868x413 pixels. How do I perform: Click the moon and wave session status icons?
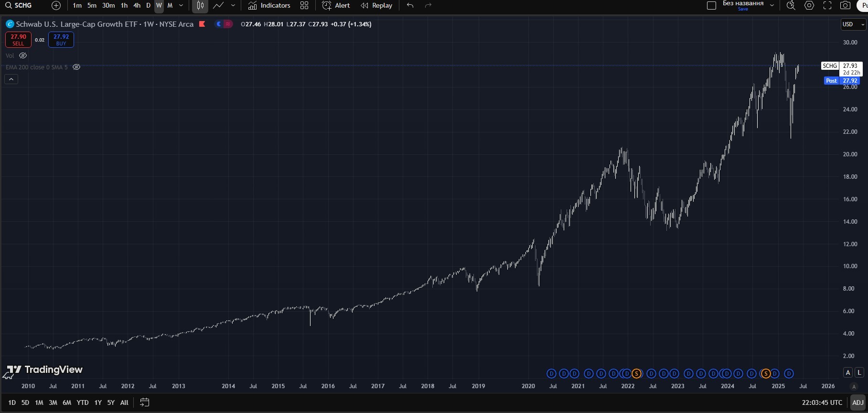click(x=224, y=24)
